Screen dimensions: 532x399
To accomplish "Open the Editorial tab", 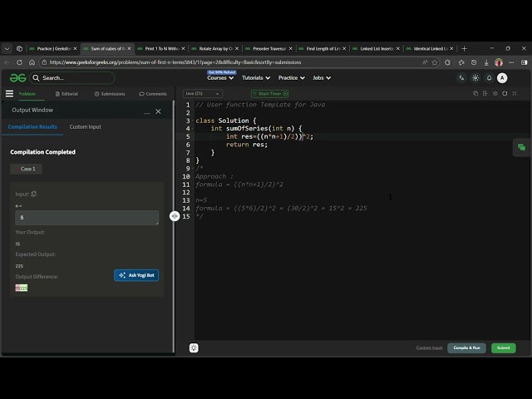I will pyautogui.click(x=66, y=94).
